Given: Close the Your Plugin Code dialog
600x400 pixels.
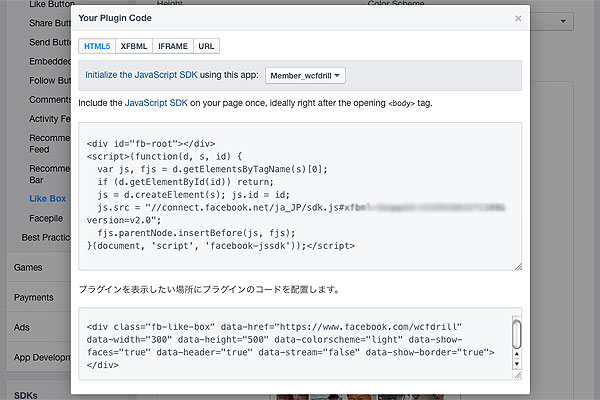Looking at the screenshot, I should (x=518, y=18).
